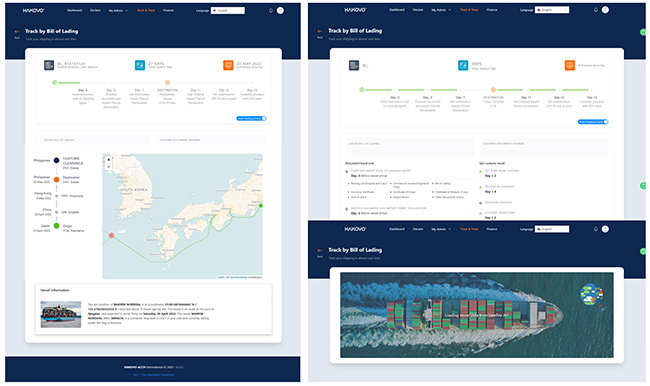Viewport: 650px width, 386px height.
Task: Open notifications bell in the left panel header
Action: point(271,10)
